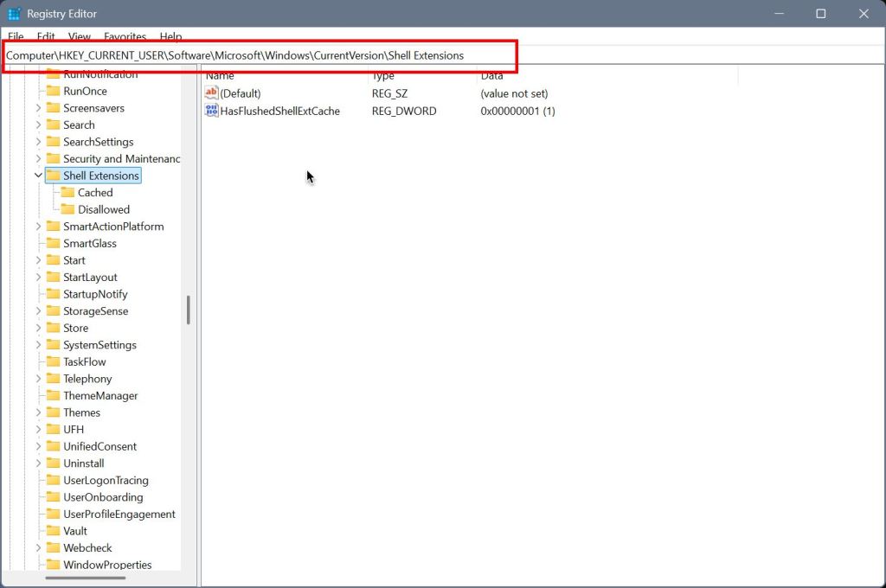Open the File menu
Image resolution: width=886 pixels, height=588 pixels.
[16, 36]
